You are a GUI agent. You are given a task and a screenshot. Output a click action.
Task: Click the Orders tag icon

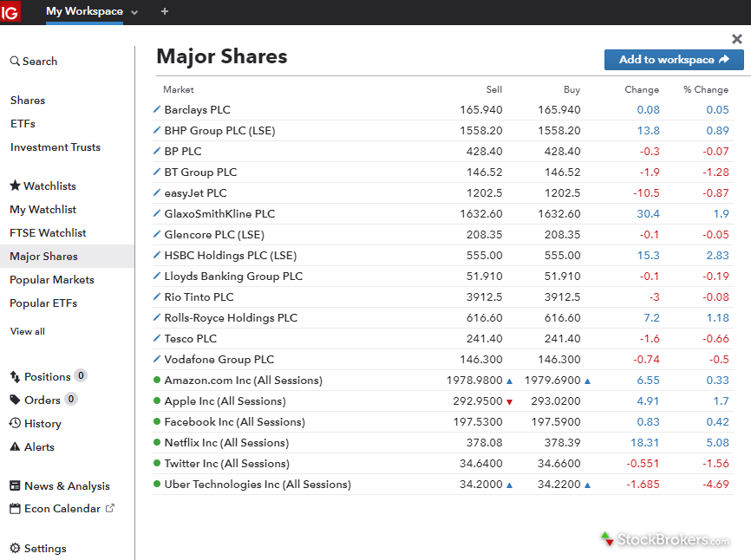pos(15,400)
